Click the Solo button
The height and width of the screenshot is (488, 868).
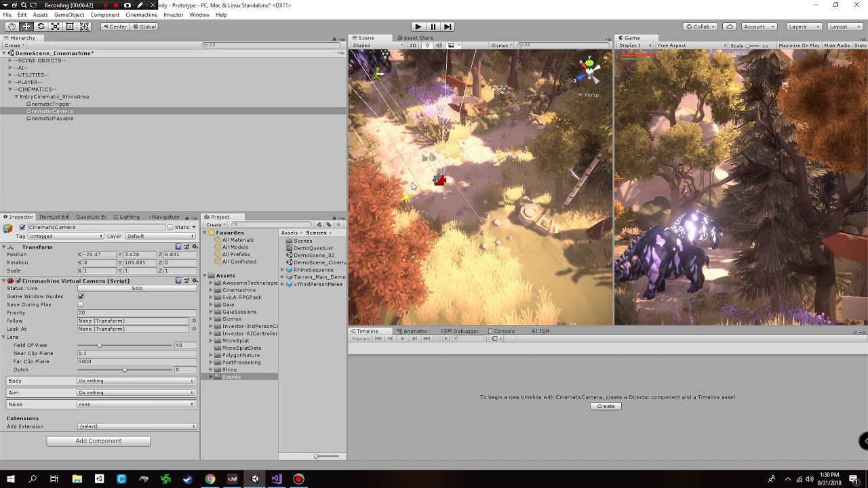tap(137, 288)
